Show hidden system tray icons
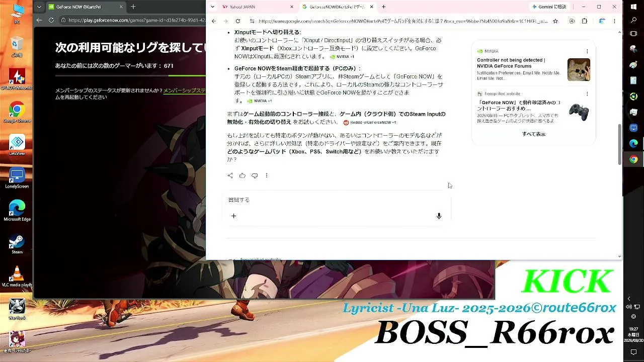 coord(629,299)
